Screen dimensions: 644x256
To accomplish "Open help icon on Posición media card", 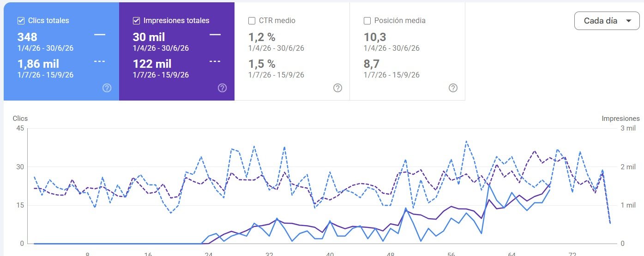I will point(453,88).
